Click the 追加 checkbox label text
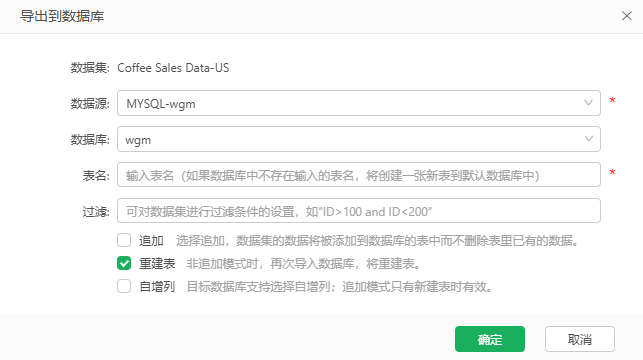 [151, 241]
